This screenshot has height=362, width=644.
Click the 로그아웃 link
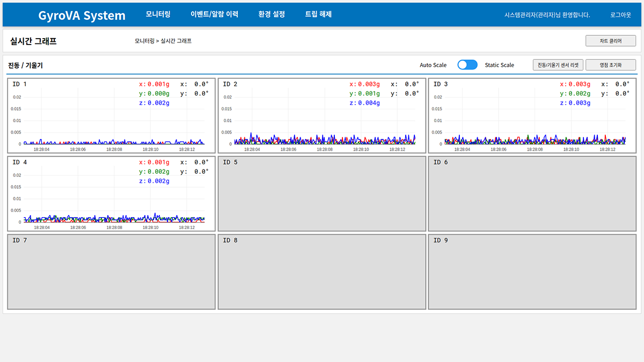(620, 15)
